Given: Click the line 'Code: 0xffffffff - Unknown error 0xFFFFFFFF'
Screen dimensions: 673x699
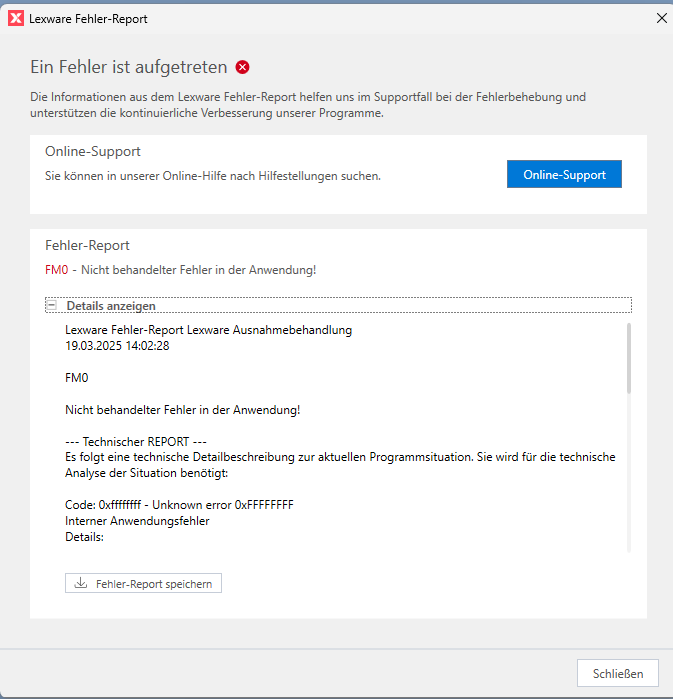Looking at the screenshot, I should tap(179, 505).
